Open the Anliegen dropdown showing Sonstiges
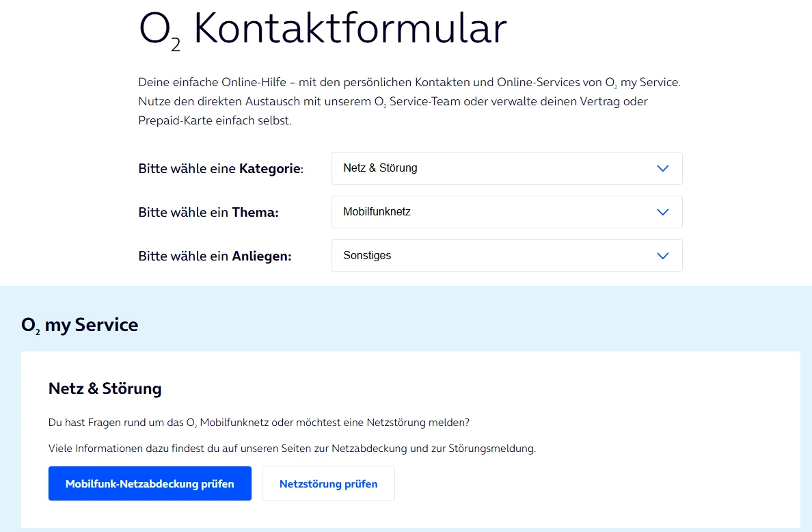 [x=507, y=255]
